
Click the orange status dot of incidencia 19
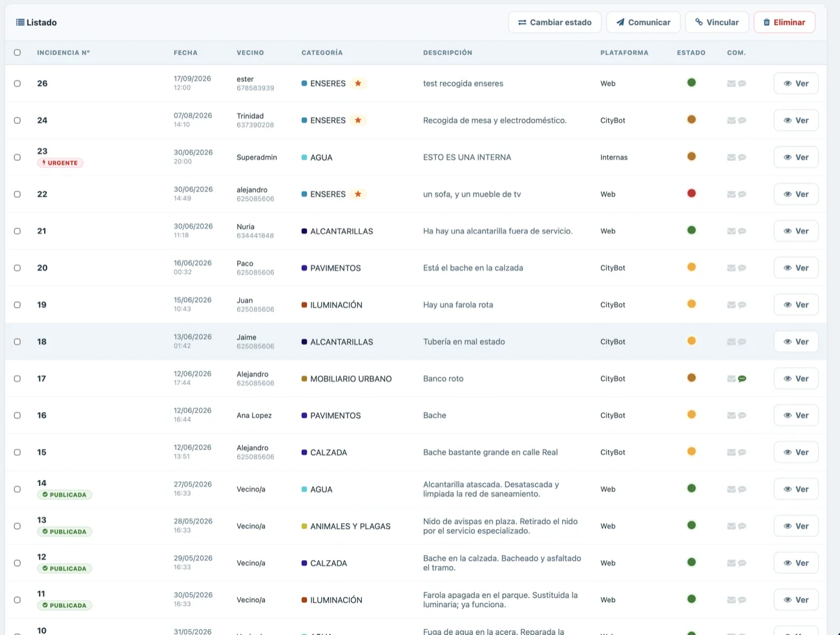(691, 304)
